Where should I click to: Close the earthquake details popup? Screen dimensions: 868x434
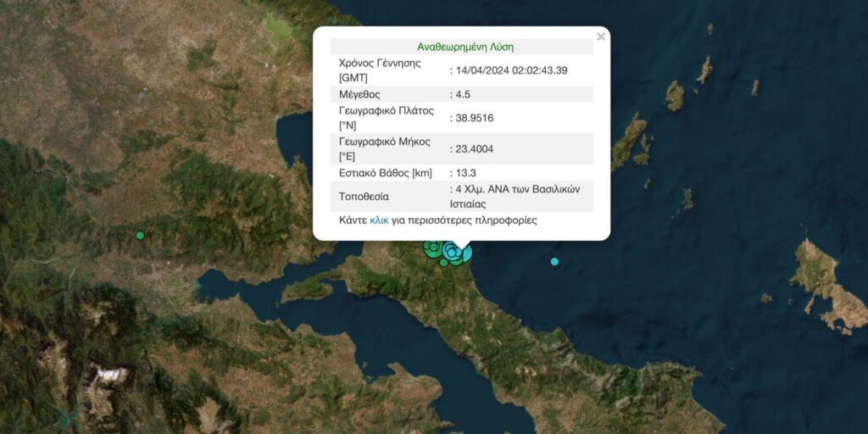(601, 36)
